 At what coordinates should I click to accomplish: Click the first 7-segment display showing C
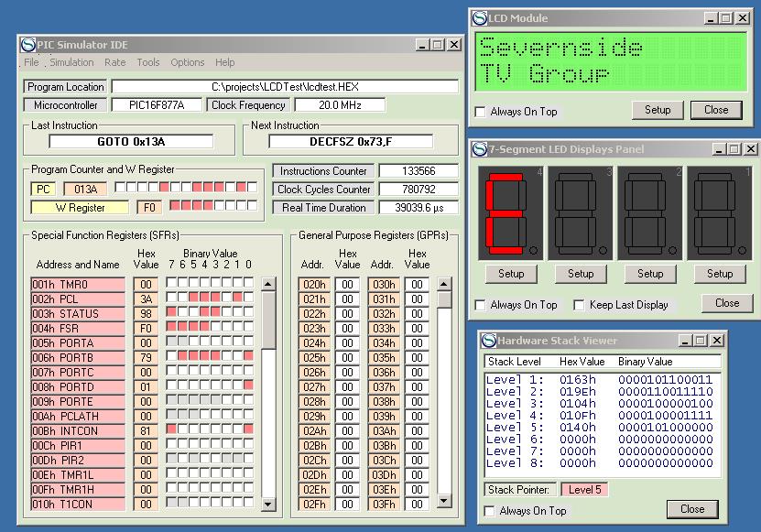511,212
